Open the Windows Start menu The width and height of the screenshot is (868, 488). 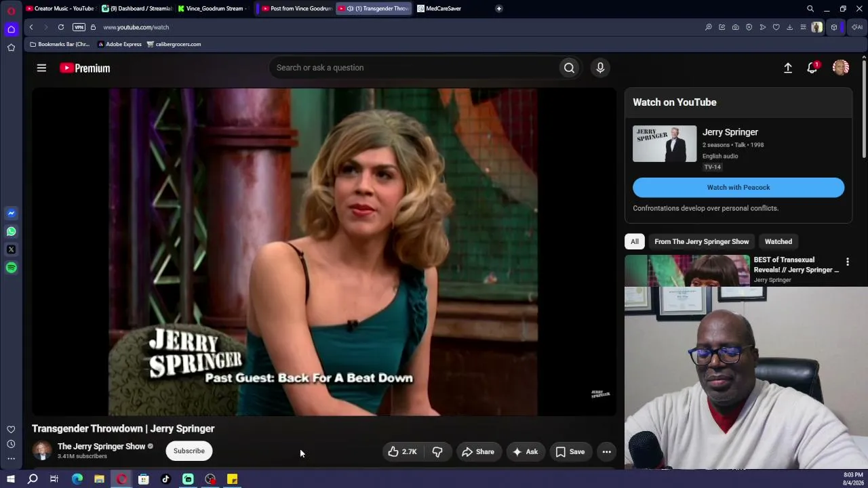[x=11, y=479]
